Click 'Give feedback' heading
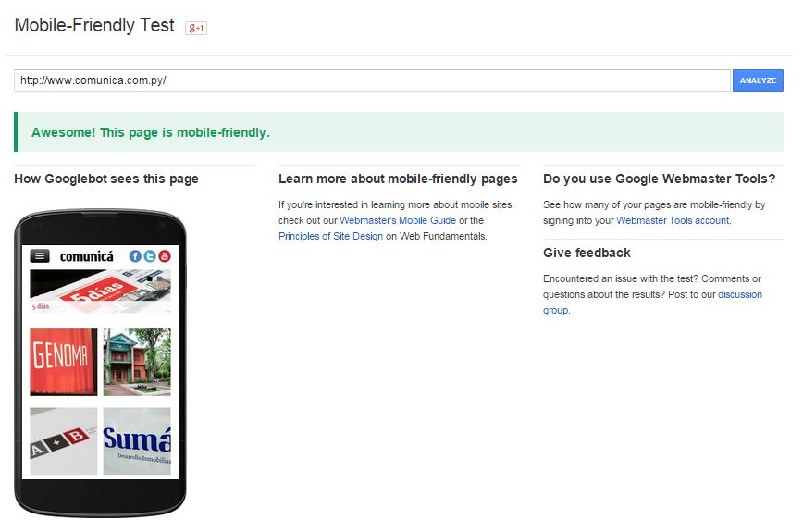Screen dimensions: 803x532 (x=587, y=253)
